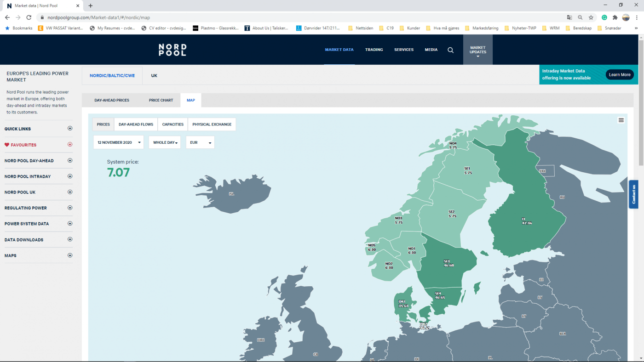Select the UK market tab

click(x=154, y=75)
